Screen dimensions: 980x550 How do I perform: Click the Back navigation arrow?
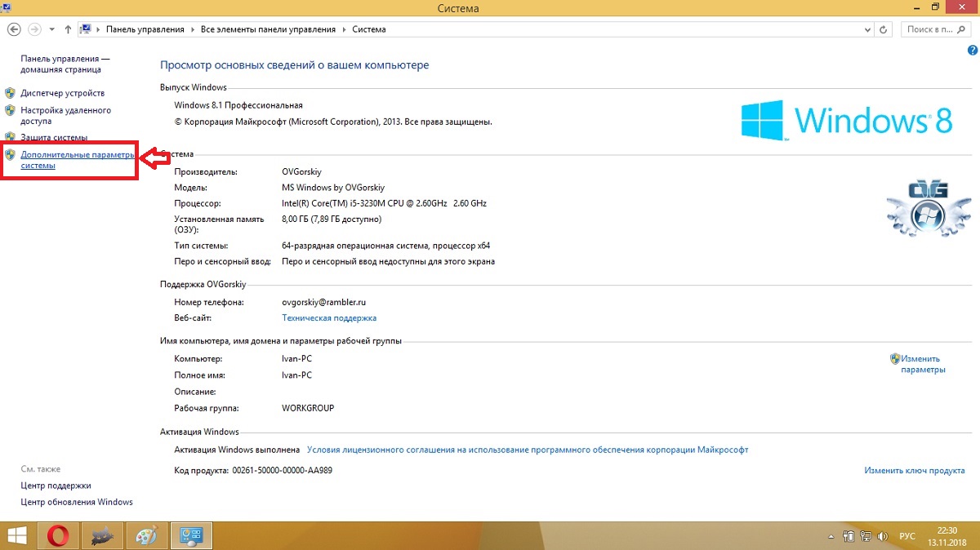(14, 29)
